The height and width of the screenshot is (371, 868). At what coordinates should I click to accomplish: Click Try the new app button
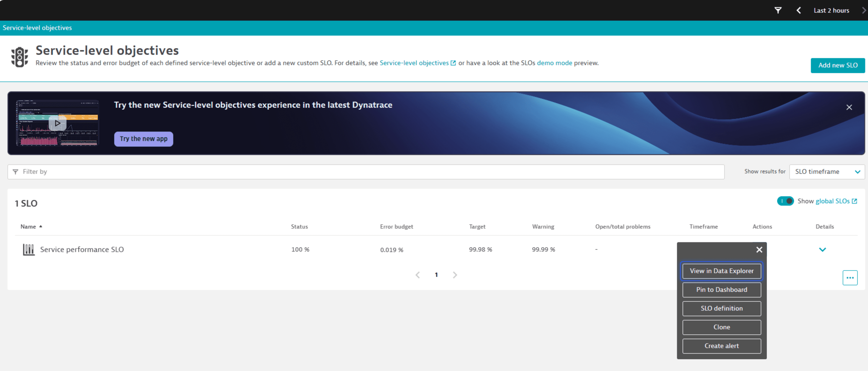[143, 139]
